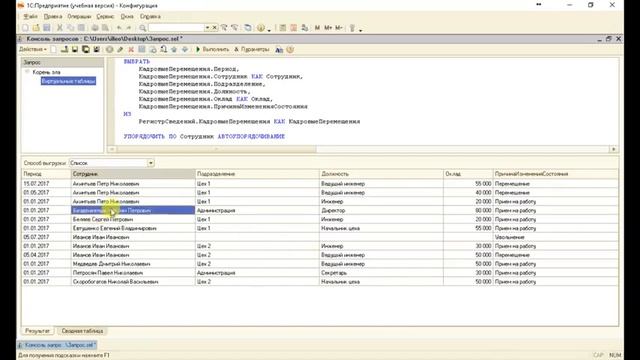
Task: Click the red X Delete query icon
Action: click(131, 49)
